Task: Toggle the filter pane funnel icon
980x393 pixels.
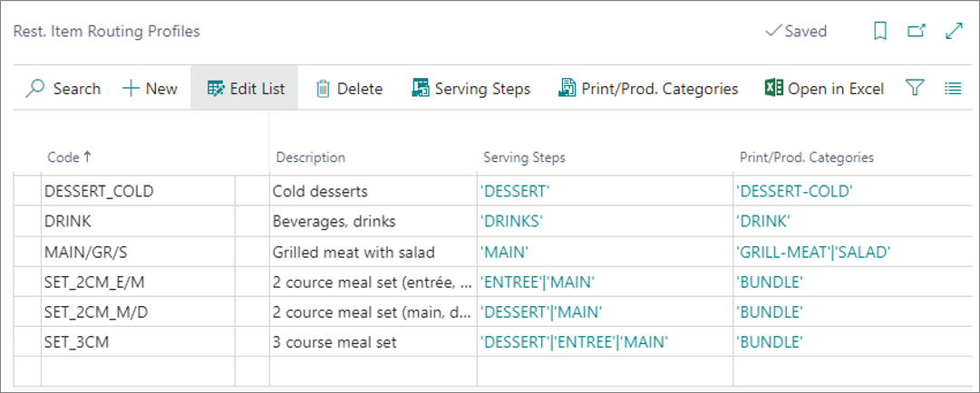Action: point(915,89)
